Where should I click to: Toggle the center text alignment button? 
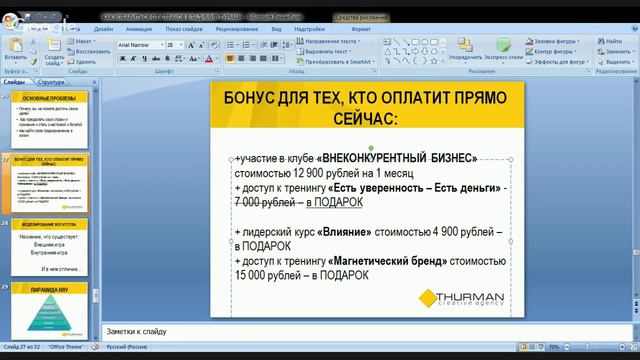(x=242, y=59)
